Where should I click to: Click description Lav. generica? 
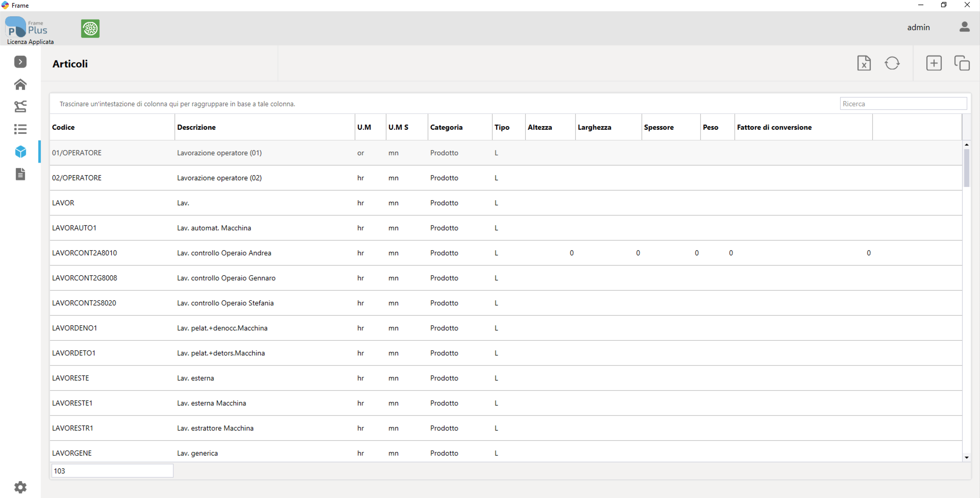coord(198,453)
